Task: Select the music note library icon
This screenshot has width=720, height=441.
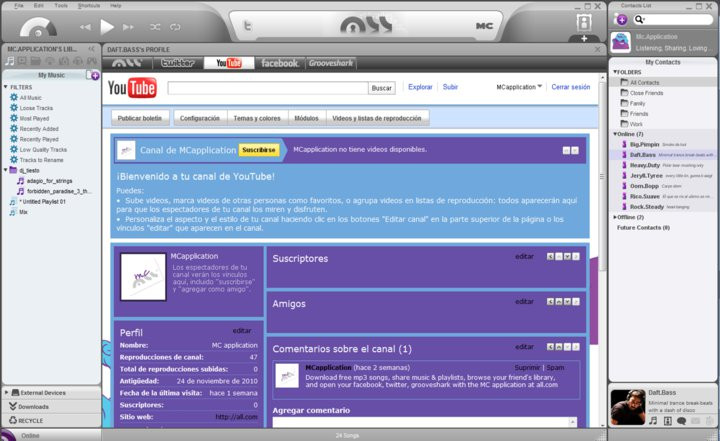Action: (x=10, y=61)
